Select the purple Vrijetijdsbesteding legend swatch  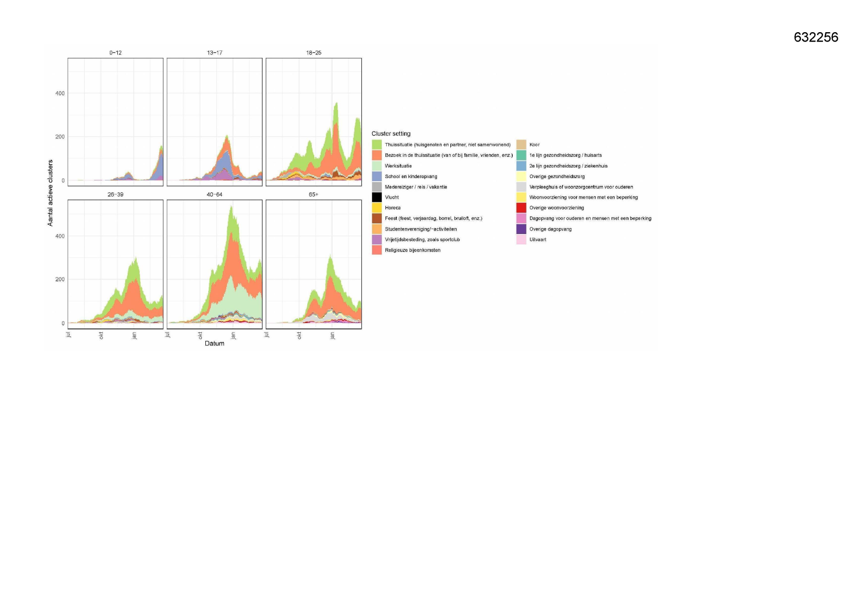click(x=377, y=239)
